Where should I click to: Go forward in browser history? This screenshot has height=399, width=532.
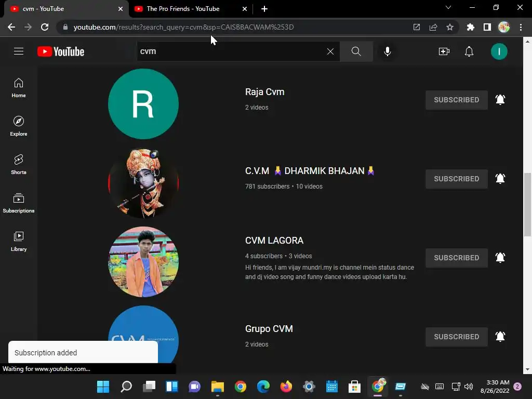point(28,27)
